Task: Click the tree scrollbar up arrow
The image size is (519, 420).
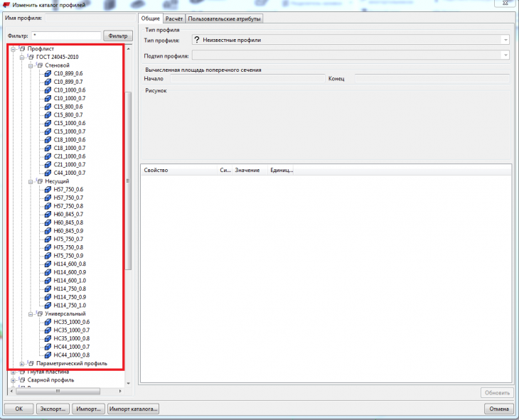Action: (129, 49)
